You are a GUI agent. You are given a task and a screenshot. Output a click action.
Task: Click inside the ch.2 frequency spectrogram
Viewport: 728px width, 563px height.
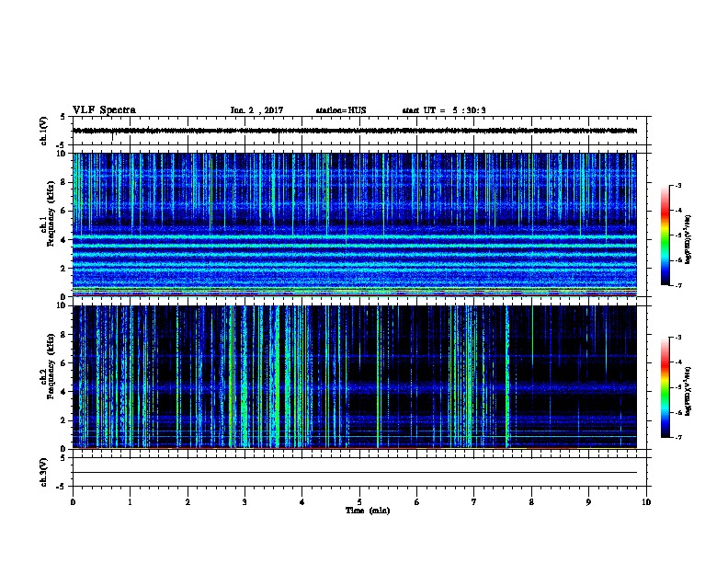(355, 377)
